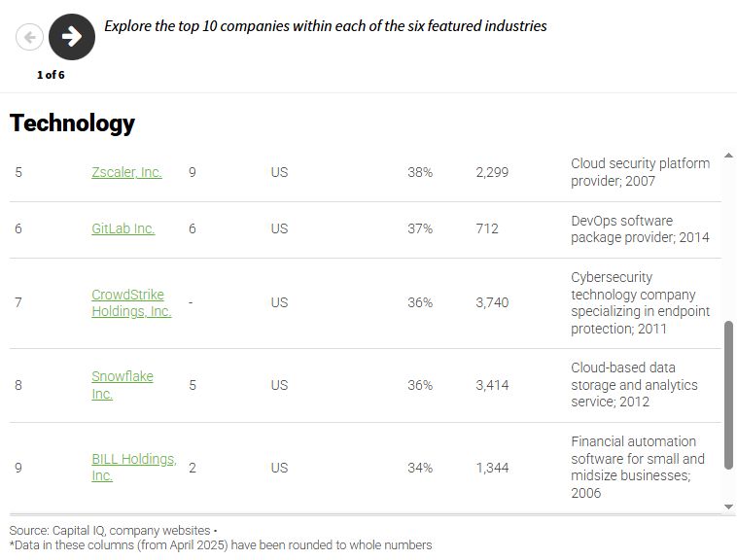
Task: Open the BILL Holdings, Inc. link
Action: [x=134, y=467]
